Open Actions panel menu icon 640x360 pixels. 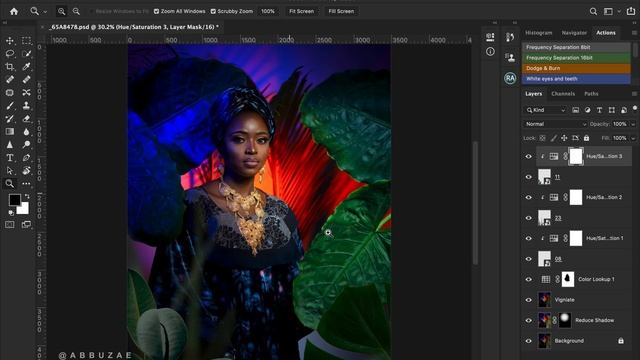point(634,33)
